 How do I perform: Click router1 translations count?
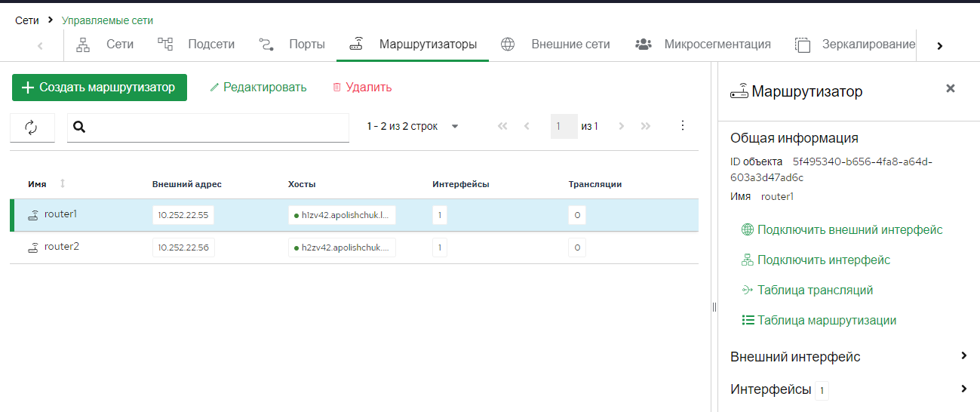point(577,215)
